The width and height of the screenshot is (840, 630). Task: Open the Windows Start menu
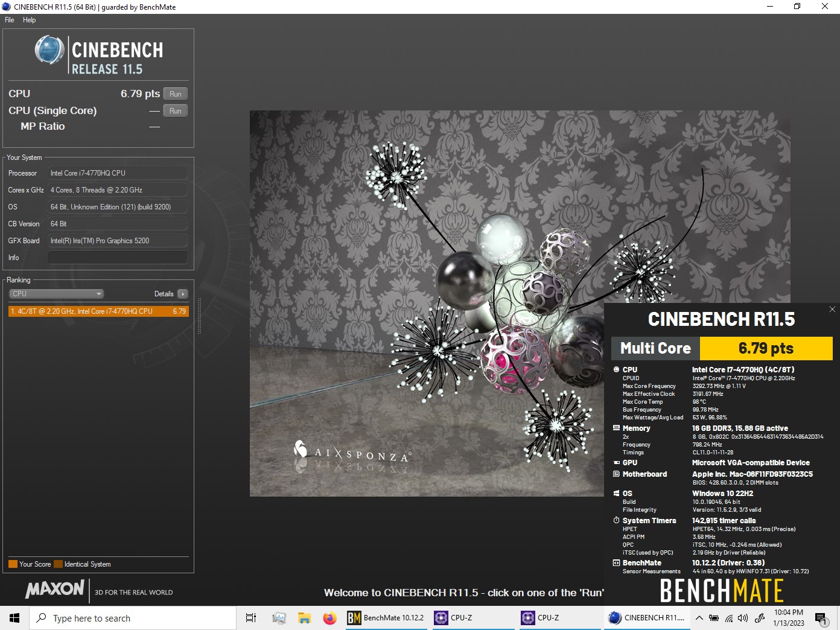pyautogui.click(x=14, y=618)
